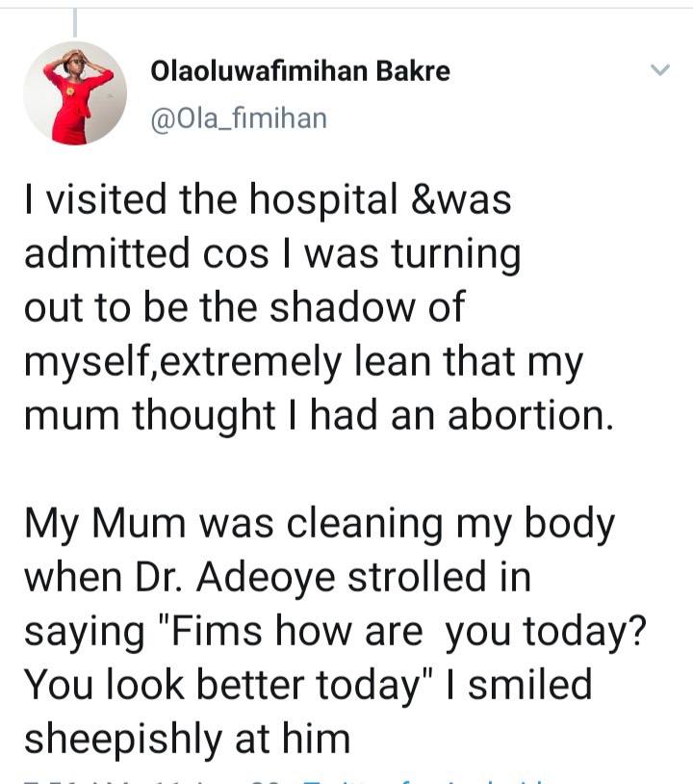Tap the line saying "Fims how are you today?

coord(335,631)
